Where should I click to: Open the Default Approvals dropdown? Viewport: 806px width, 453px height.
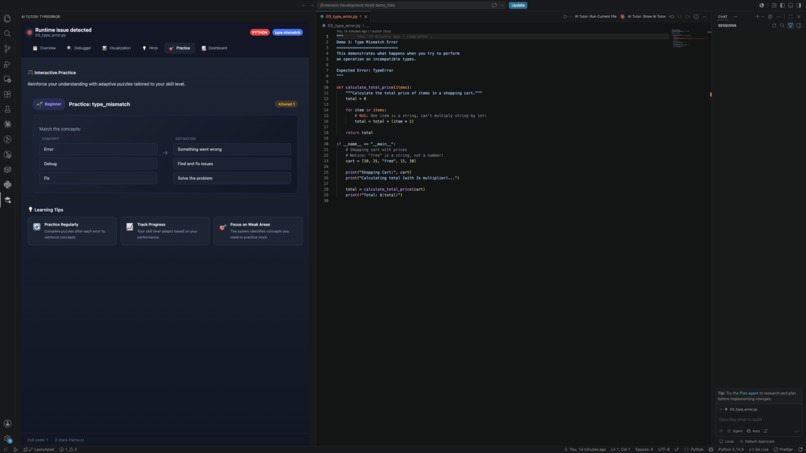pyautogui.click(x=757, y=441)
